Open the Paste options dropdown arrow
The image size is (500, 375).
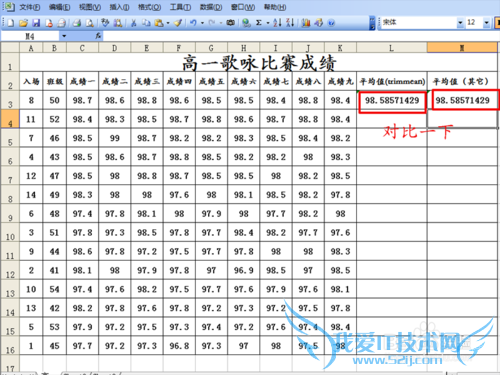(168, 23)
